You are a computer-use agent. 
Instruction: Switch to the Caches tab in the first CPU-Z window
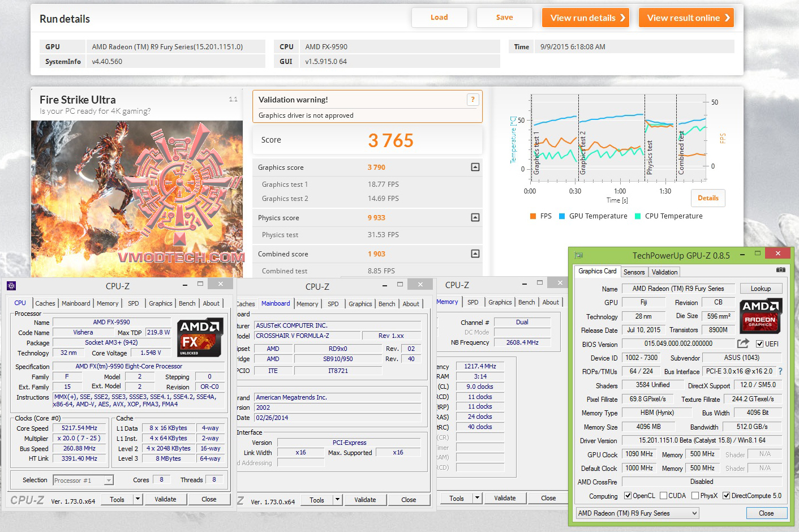coord(45,303)
